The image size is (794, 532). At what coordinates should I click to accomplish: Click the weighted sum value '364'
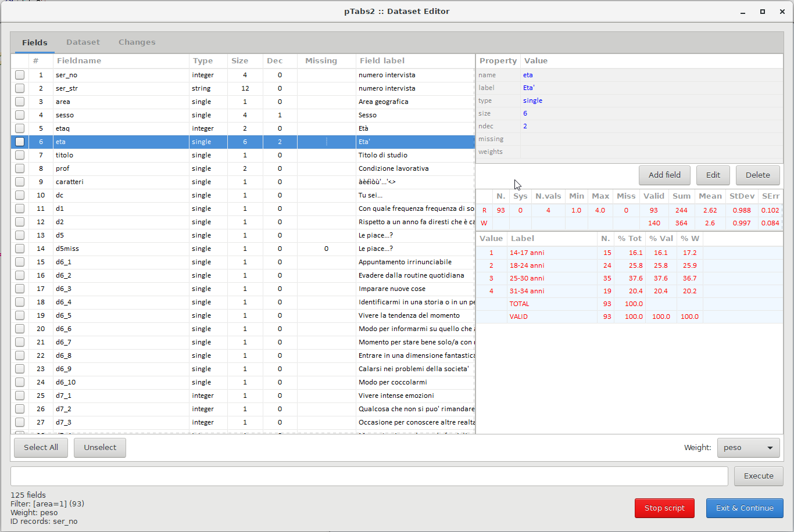681,223
